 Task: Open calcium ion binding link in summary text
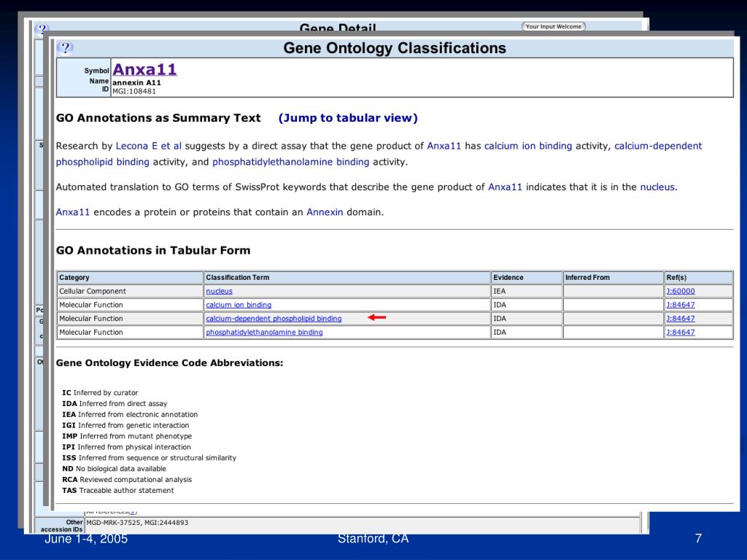click(x=528, y=146)
